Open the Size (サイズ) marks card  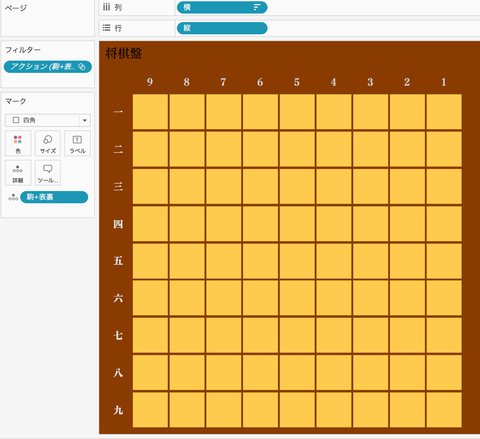click(x=48, y=143)
